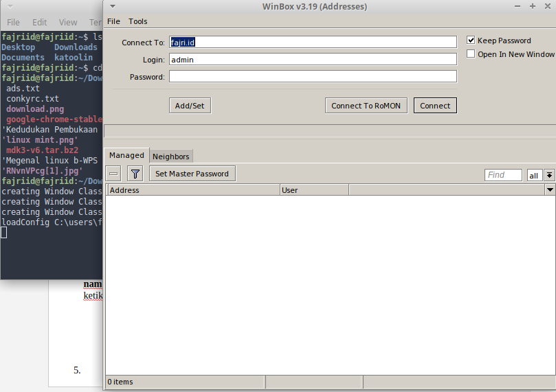The image size is (556, 392).
Task: Click Set Master Password button
Action: click(x=192, y=174)
